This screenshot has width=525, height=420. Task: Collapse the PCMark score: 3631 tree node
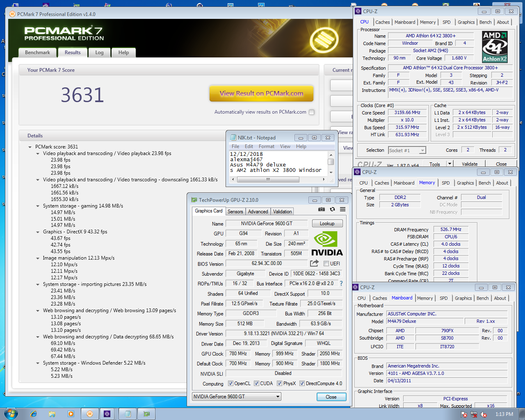[30, 147]
